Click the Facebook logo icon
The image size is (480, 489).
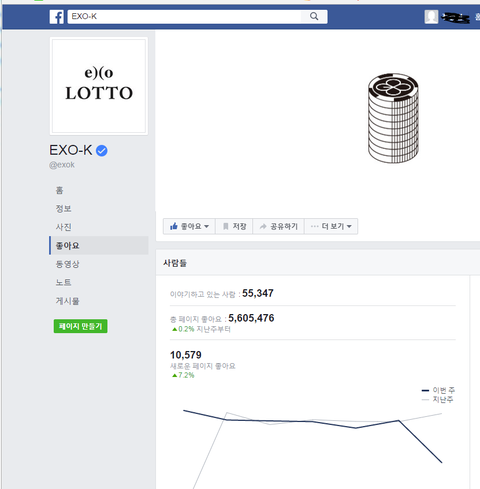pyautogui.click(x=57, y=17)
